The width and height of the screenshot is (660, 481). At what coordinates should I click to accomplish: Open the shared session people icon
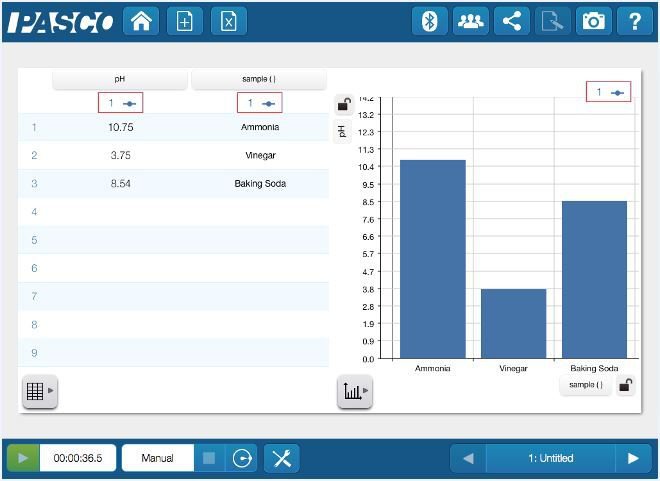pos(470,21)
